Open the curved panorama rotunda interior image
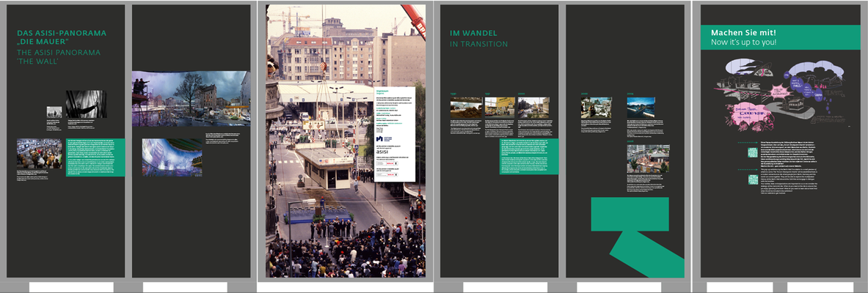The image size is (868, 293). 172,157
